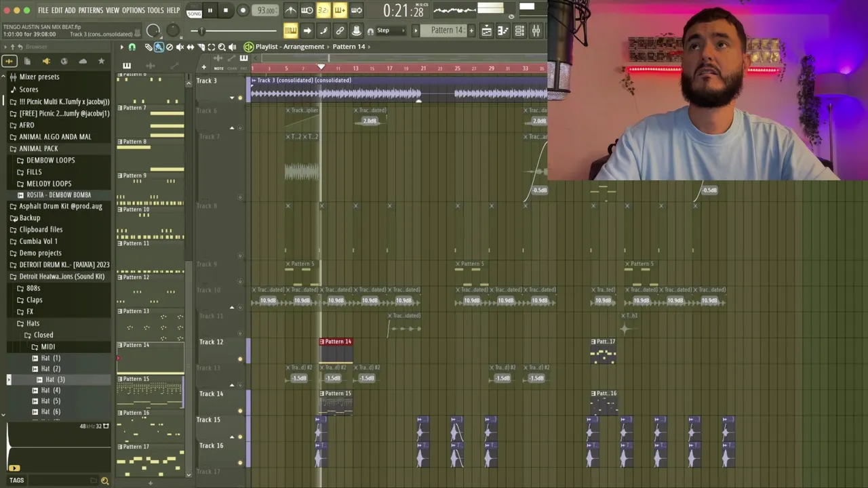This screenshot has width=868, height=488.
Task: Toggle playlist snap magnet icon
Action: [x=132, y=47]
